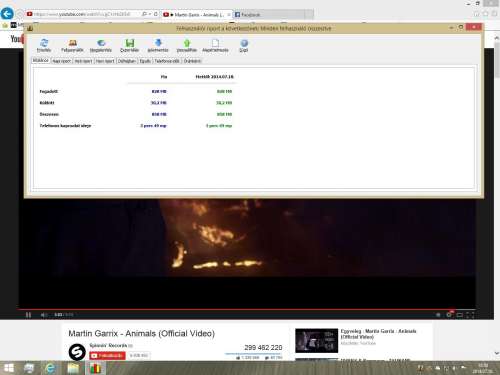Open the Windows Start button

(9, 368)
